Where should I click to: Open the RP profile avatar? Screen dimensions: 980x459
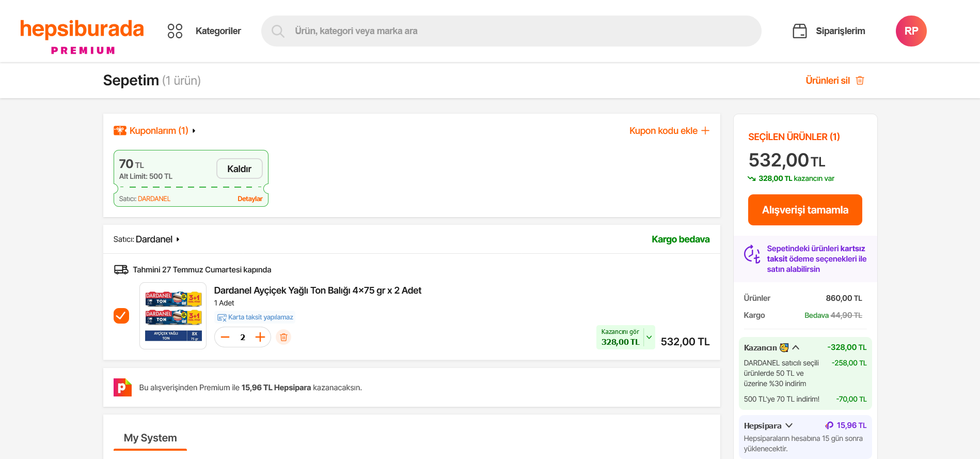(x=911, y=31)
